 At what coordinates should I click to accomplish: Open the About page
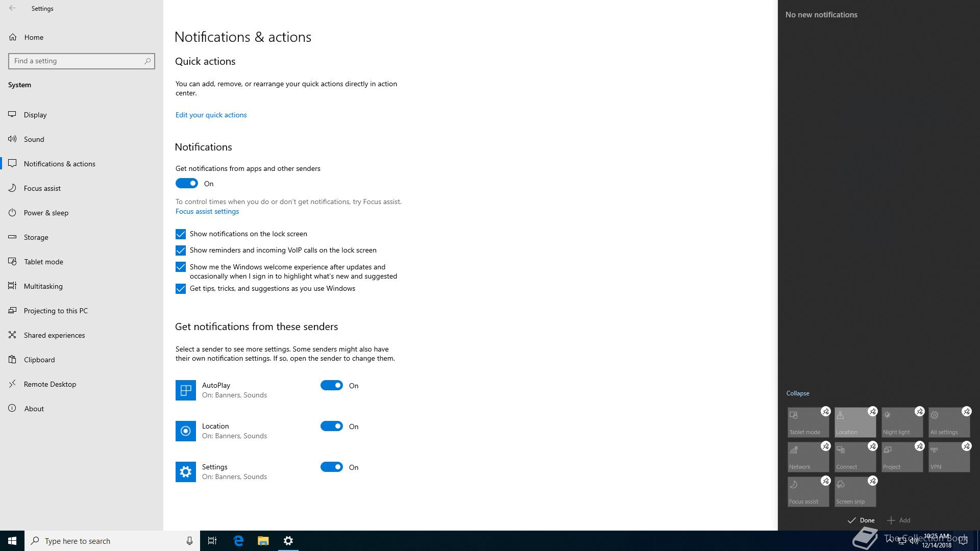tap(82, 409)
